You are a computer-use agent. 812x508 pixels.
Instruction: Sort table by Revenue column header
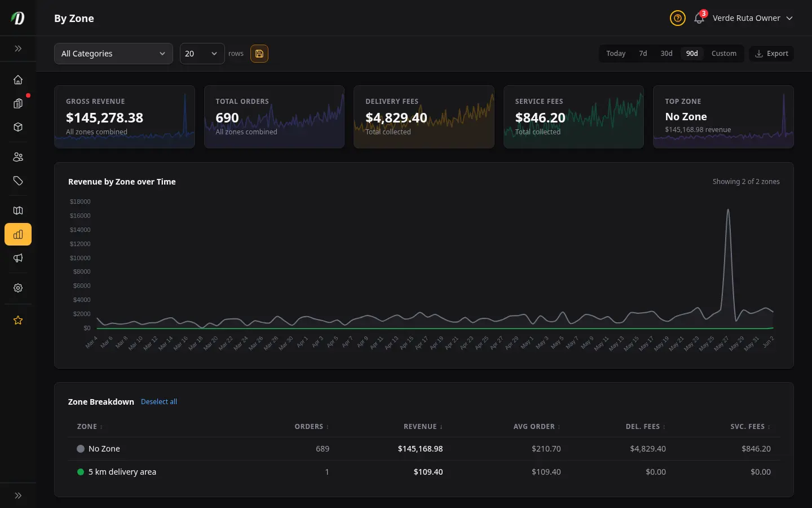click(423, 427)
